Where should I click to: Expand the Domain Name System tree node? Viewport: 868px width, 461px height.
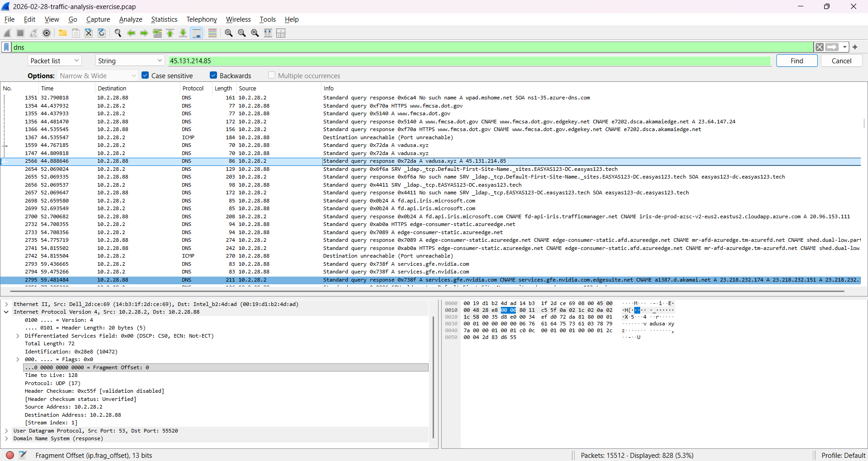click(x=6, y=438)
